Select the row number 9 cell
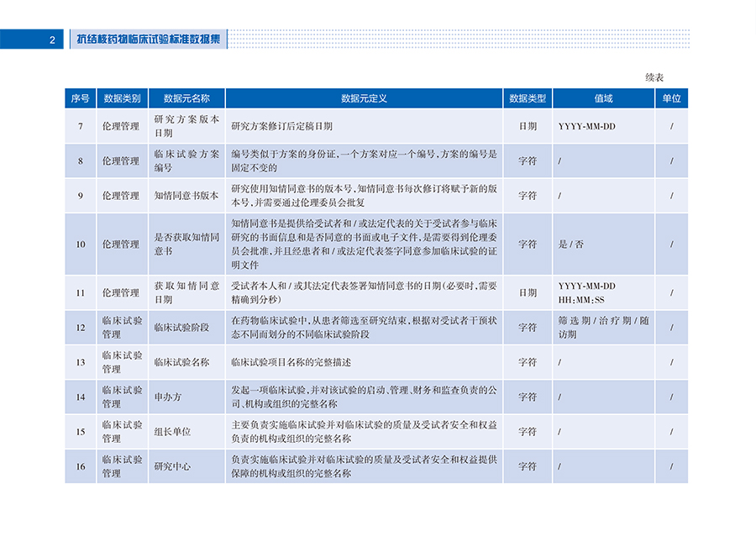Viewport: 756px width, 547px height. [x=81, y=196]
